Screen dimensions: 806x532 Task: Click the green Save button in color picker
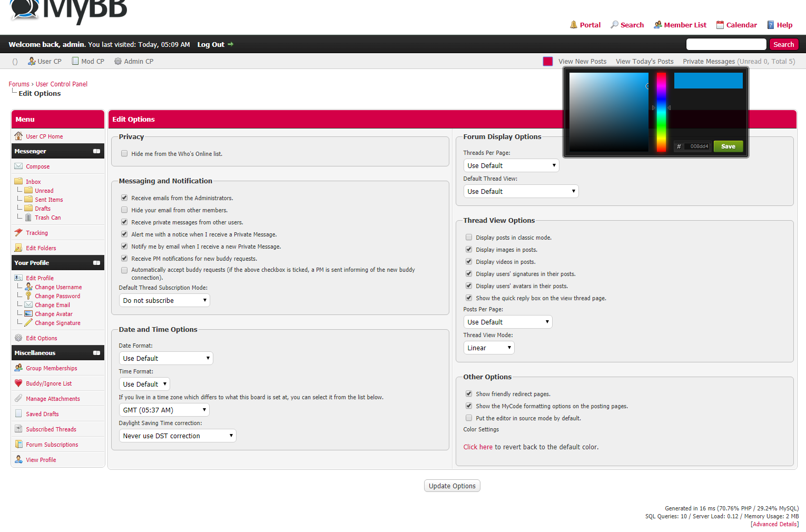click(x=728, y=146)
